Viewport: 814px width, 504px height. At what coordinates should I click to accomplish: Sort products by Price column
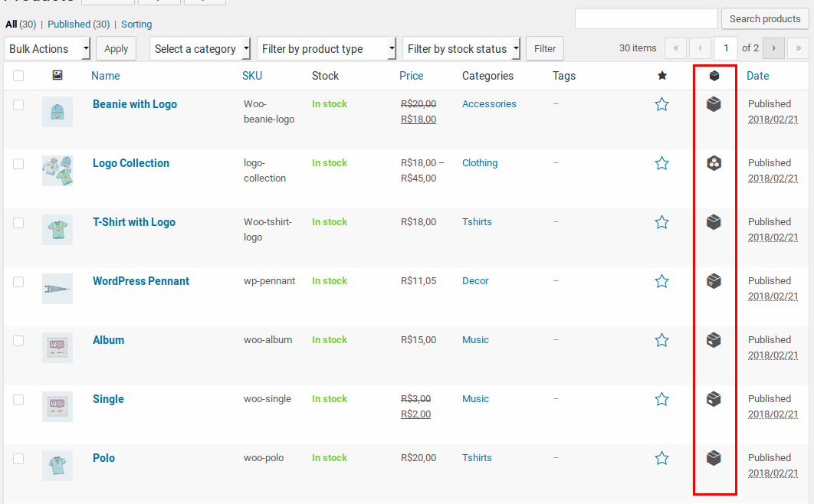pyautogui.click(x=411, y=76)
